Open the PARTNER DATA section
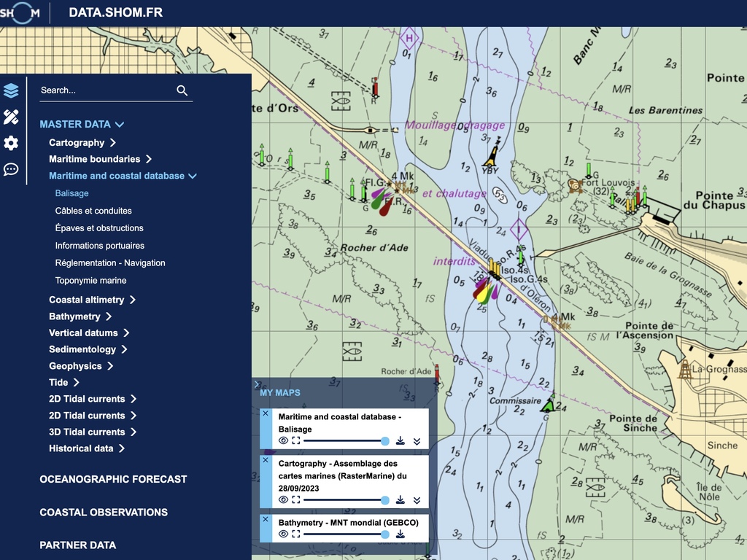Image resolution: width=747 pixels, height=560 pixels. 77,545
